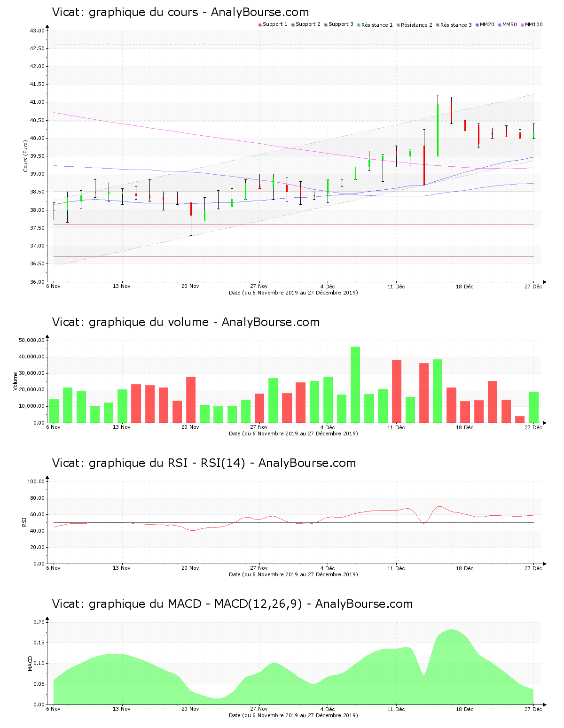Click the '4 Déc' label on RSI chart axis
This screenshot has width=564, height=728.
tap(328, 568)
